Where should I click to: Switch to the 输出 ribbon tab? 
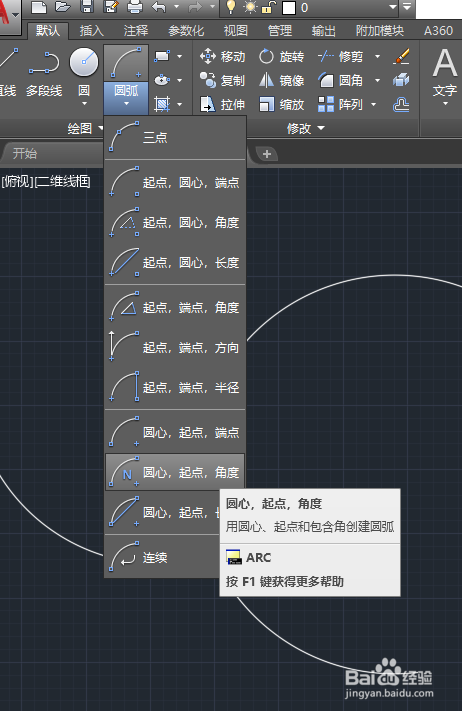324,30
